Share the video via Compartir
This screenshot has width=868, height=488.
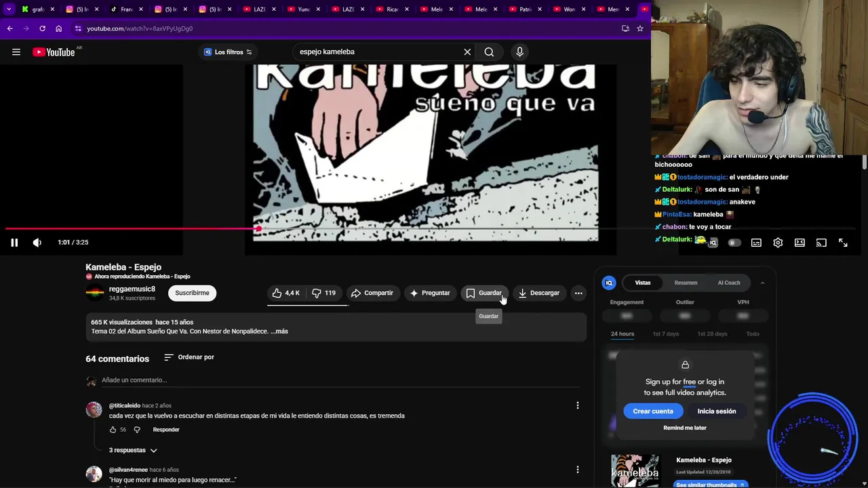click(x=372, y=293)
